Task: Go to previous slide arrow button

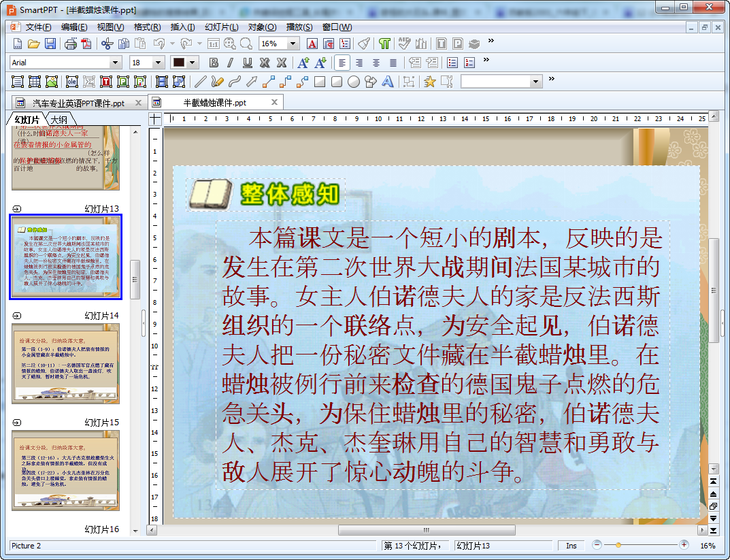Action: pos(713,493)
